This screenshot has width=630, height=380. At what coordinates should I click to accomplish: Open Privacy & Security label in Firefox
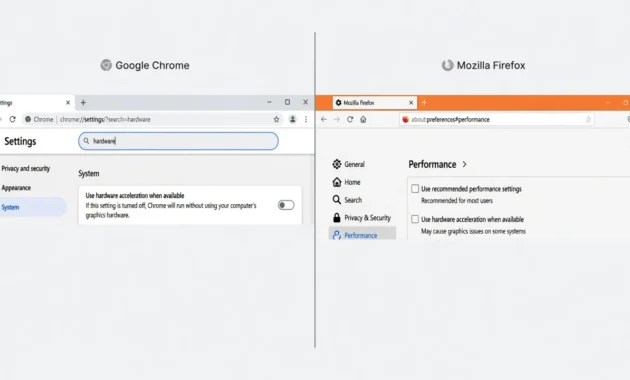368,218
